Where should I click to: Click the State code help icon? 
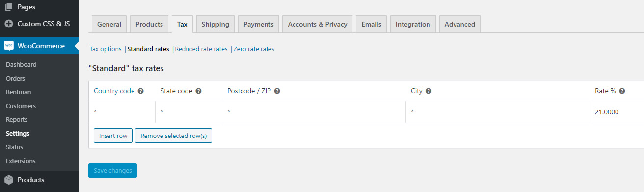(198, 91)
